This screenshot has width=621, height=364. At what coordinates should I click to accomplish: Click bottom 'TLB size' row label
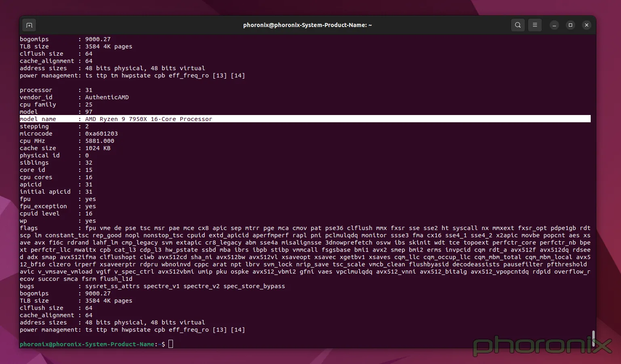(x=34, y=301)
